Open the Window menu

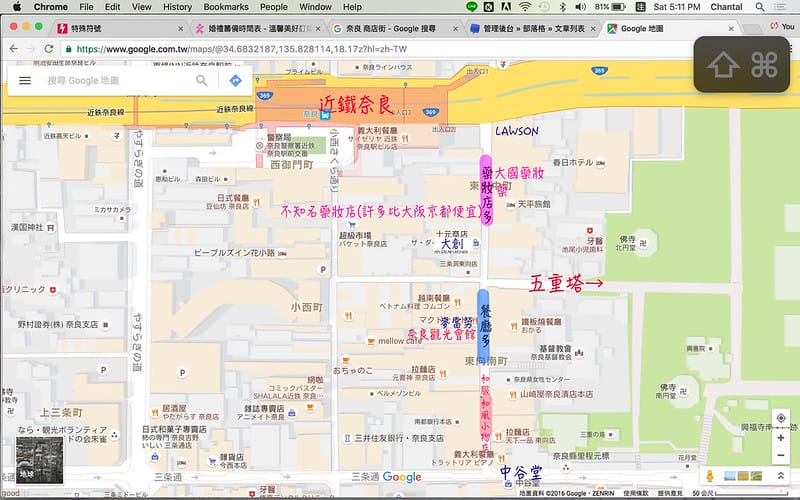[x=315, y=7]
